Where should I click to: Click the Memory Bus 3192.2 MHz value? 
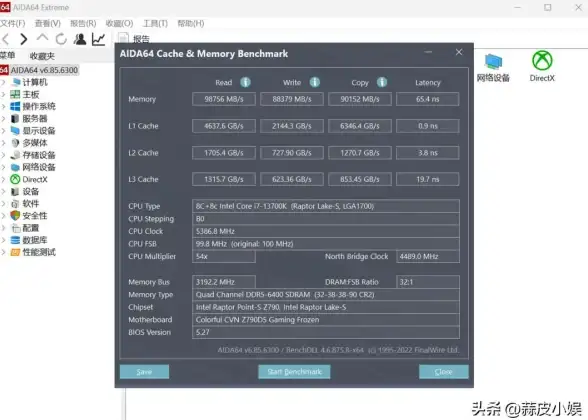pos(224,282)
